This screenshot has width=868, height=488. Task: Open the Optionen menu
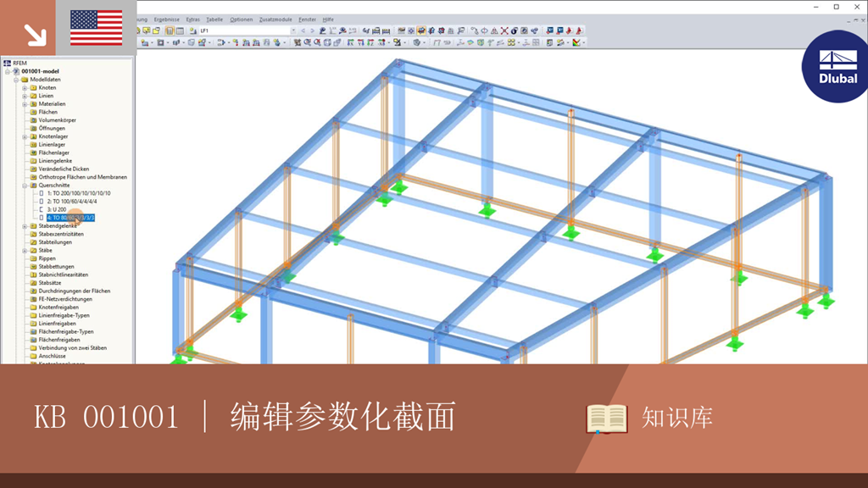[x=241, y=19]
